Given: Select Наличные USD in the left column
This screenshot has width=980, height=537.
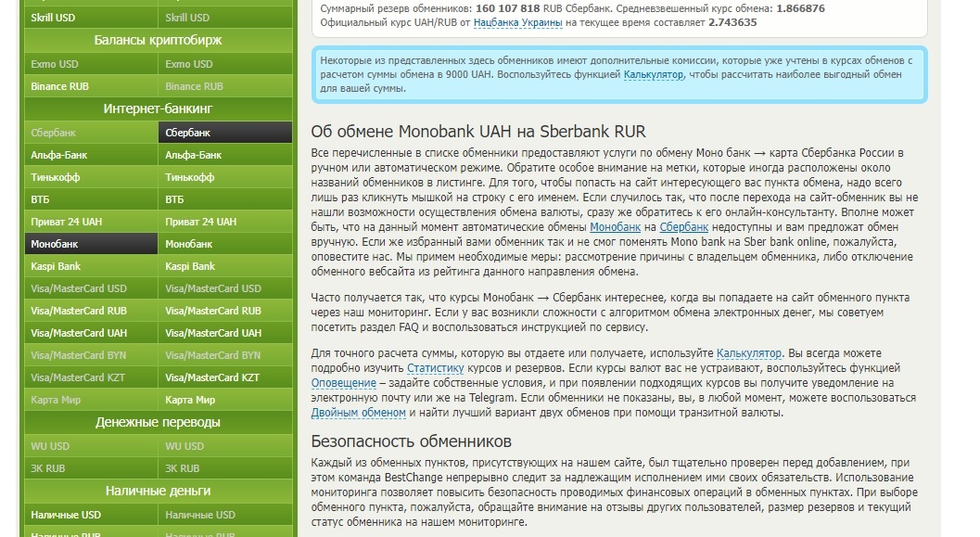Looking at the screenshot, I should coord(91,515).
